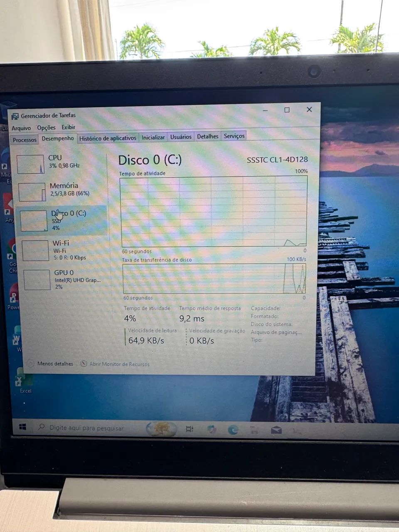
Task: Open the Histórico de aplicativos tab
Action: 108,138
